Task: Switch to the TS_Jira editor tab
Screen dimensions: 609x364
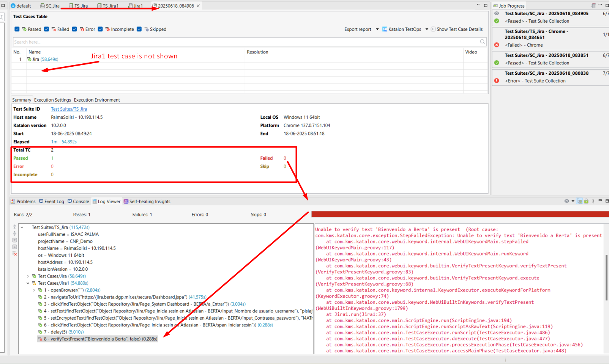Action: pos(78,6)
